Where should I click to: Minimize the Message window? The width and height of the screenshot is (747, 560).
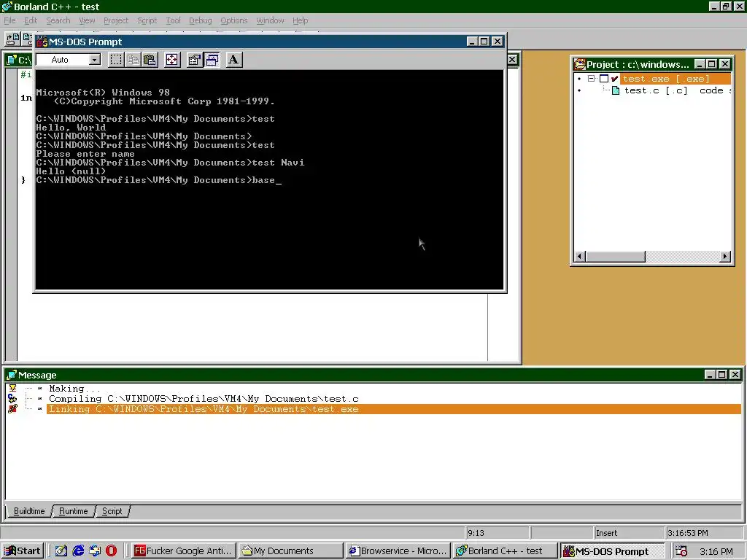click(709, 375)
